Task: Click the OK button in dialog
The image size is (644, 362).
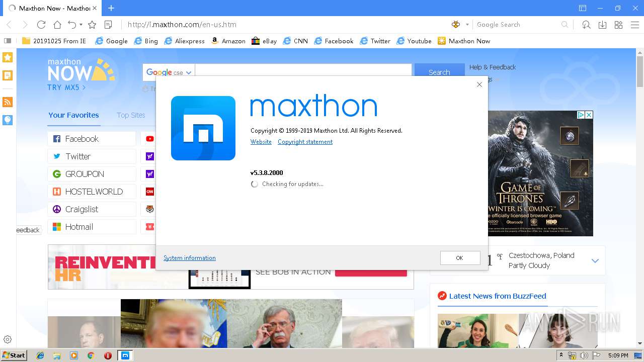Action: 460,258
